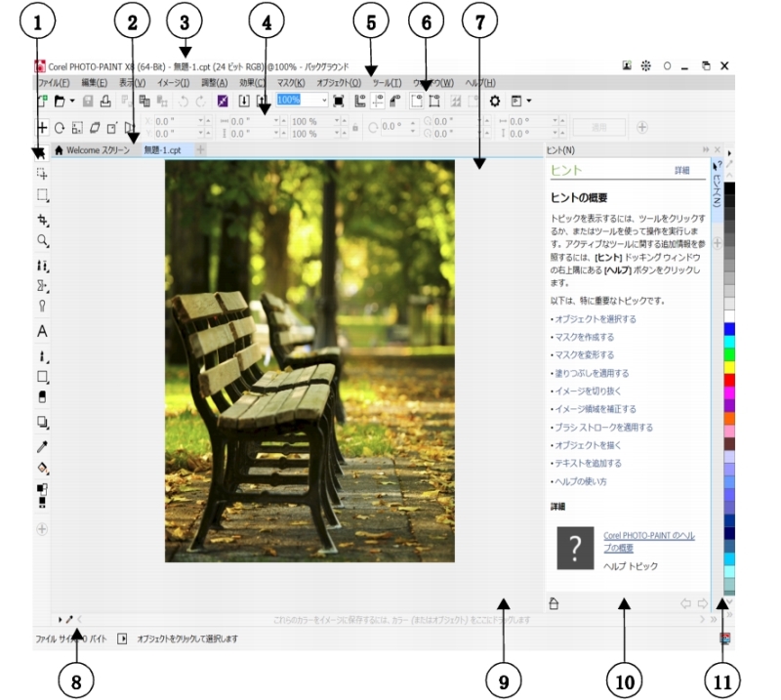Select the Rectangle Mask tool
This screenshot has height=700, width=781.
pyautogui.click(x=42, y=195)
